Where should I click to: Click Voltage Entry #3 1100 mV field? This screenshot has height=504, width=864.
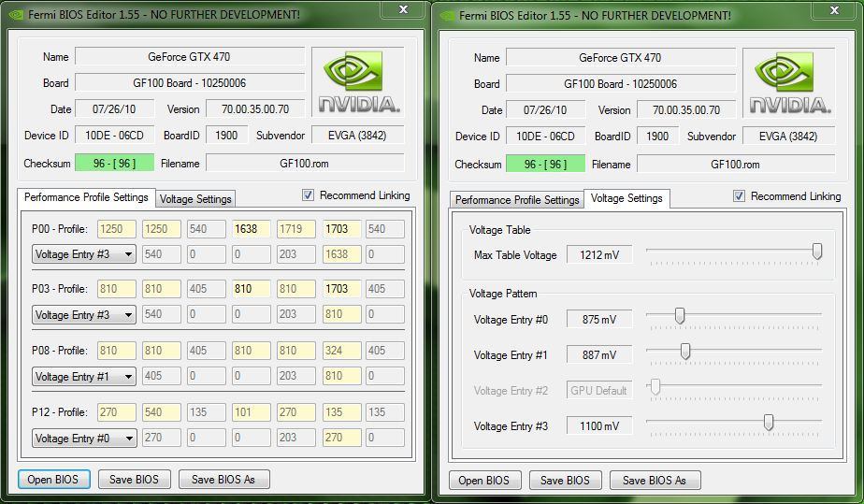599,425
